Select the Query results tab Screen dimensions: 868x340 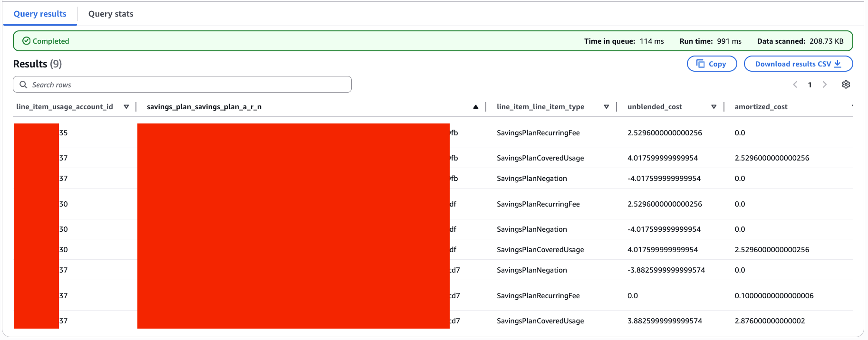(40, 14)
